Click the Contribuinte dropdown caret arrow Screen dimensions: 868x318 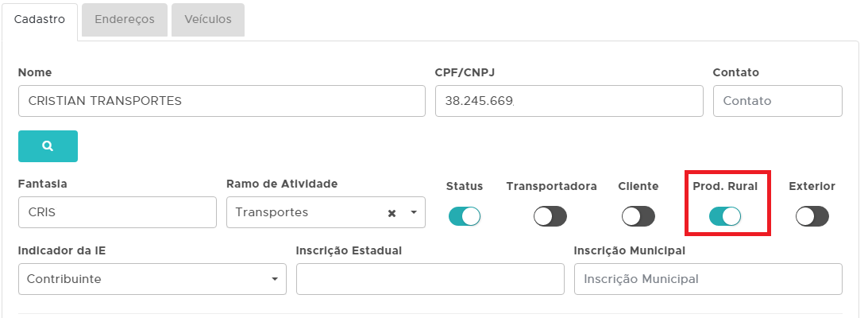click(274, 279)
